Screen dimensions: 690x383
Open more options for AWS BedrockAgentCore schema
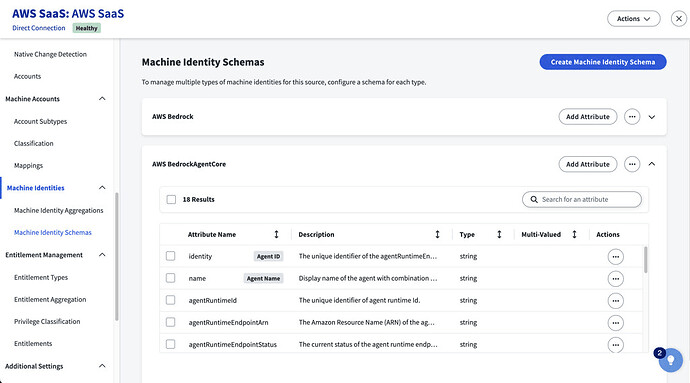click(632, 164)
